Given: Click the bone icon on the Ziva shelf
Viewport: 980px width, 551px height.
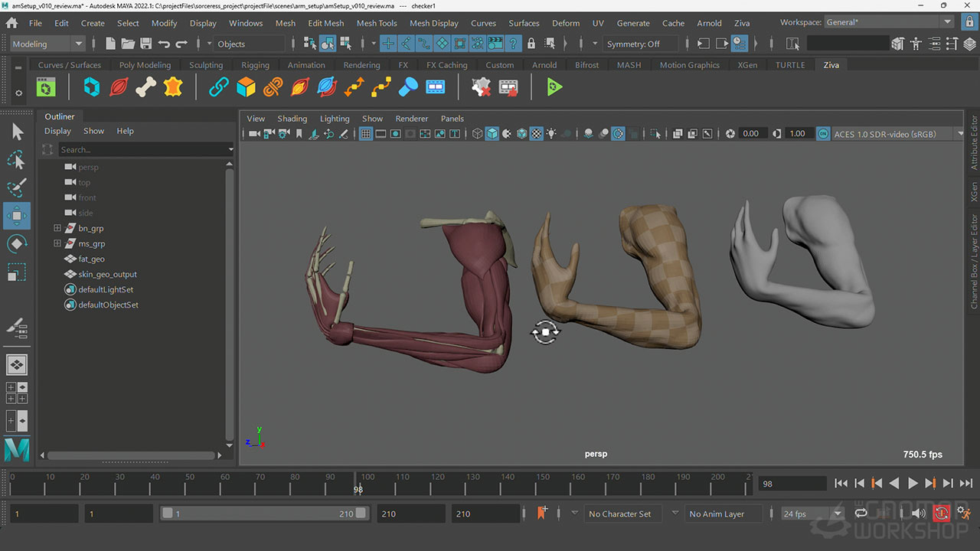Looking at the screenshot, I should [145, 88].
